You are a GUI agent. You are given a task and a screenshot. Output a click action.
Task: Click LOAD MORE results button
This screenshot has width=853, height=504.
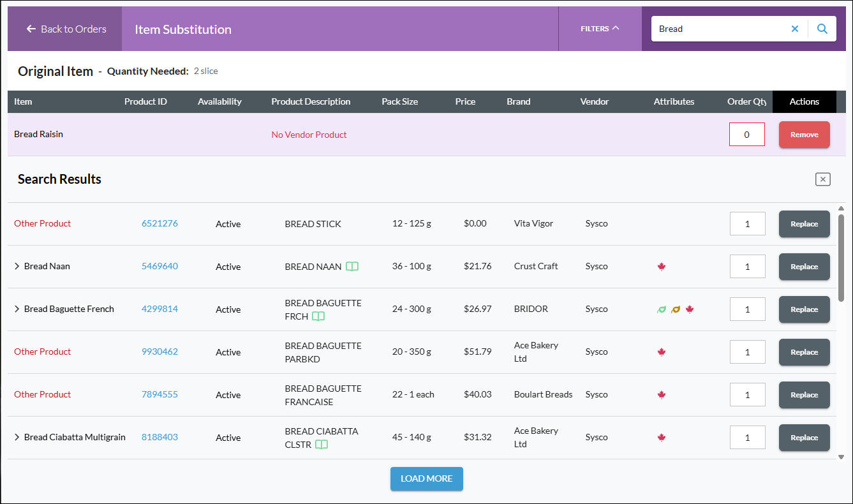(x=427, y=478)
